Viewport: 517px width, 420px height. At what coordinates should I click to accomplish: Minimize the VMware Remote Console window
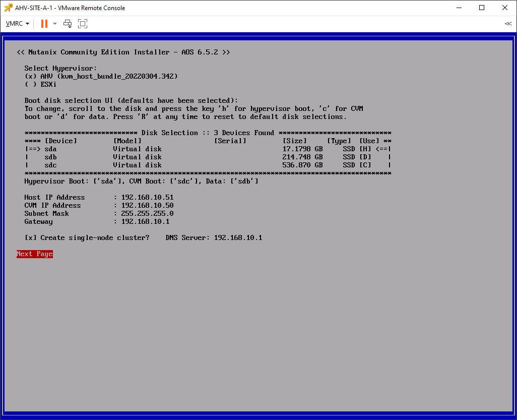(459, 8)
